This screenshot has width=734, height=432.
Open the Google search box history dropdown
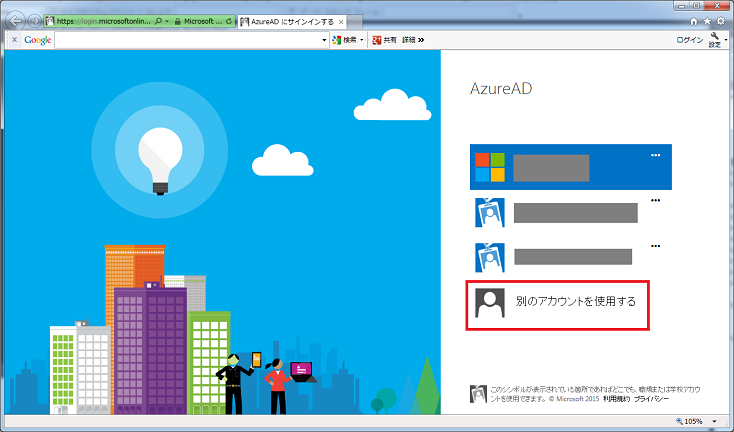click(324, 40)
